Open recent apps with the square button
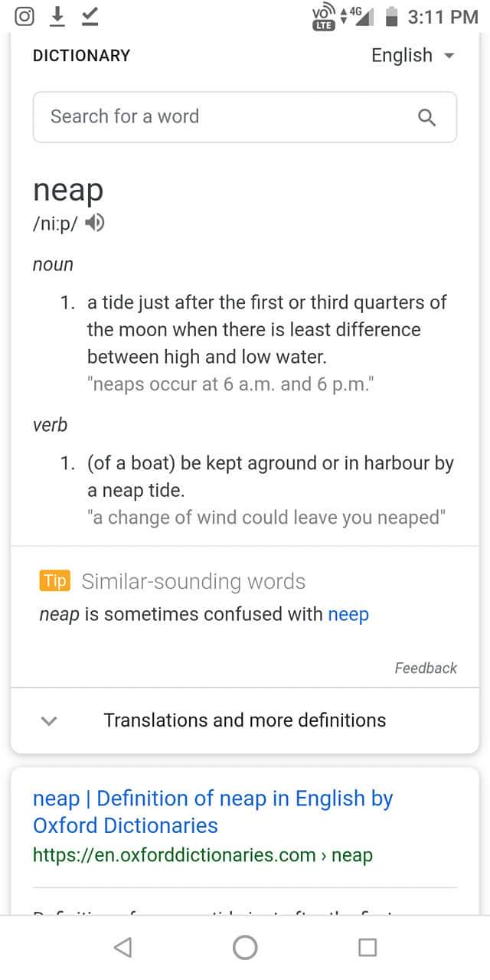 coord(367,947)
